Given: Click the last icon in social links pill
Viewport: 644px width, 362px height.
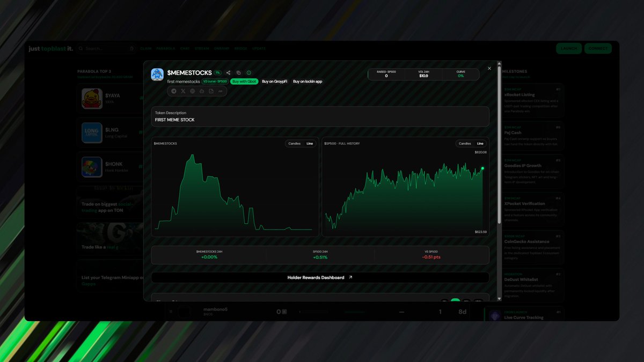Looking at the screenshot, I should [221, 91].
